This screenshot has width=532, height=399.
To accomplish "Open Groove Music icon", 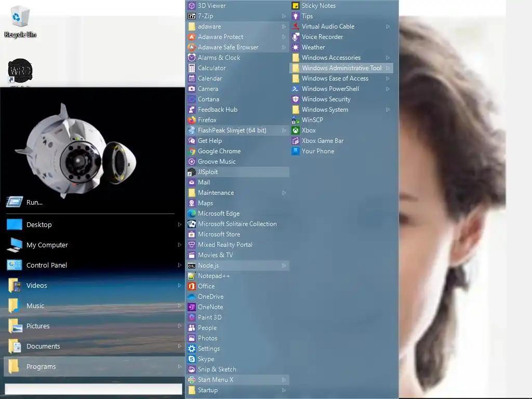I will click(x=192, y=162).
